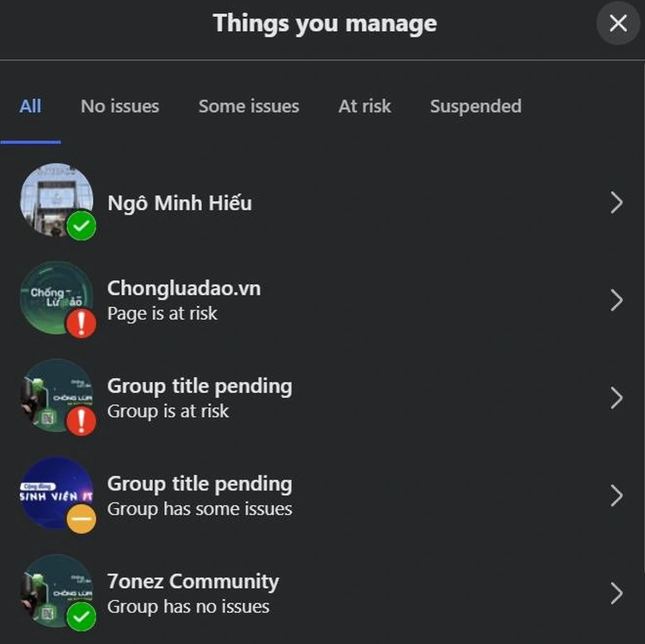This screenshot has height=644, width=645.
Task: Click red alert badge on at-risk group
Action: tap(81, 421)
